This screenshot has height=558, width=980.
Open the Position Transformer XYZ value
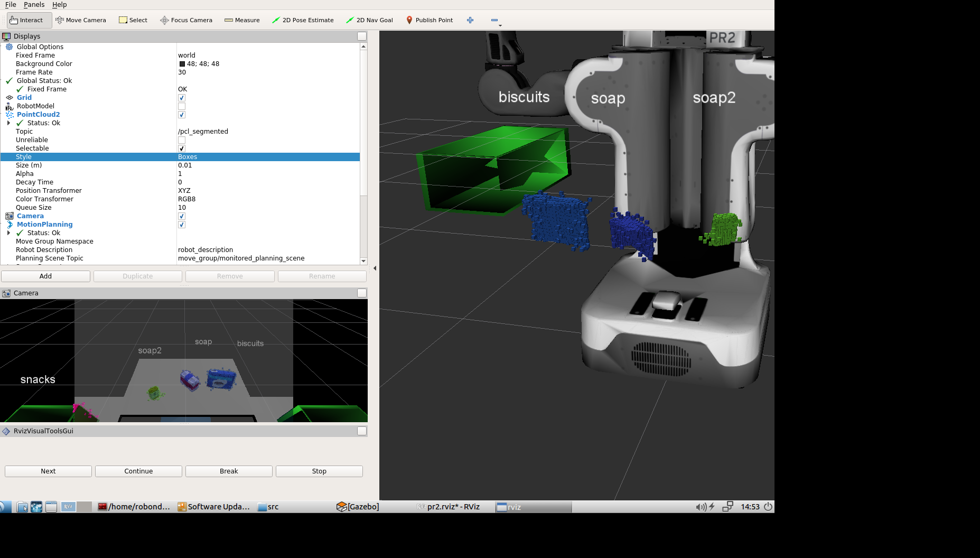(x=268, y=191)
